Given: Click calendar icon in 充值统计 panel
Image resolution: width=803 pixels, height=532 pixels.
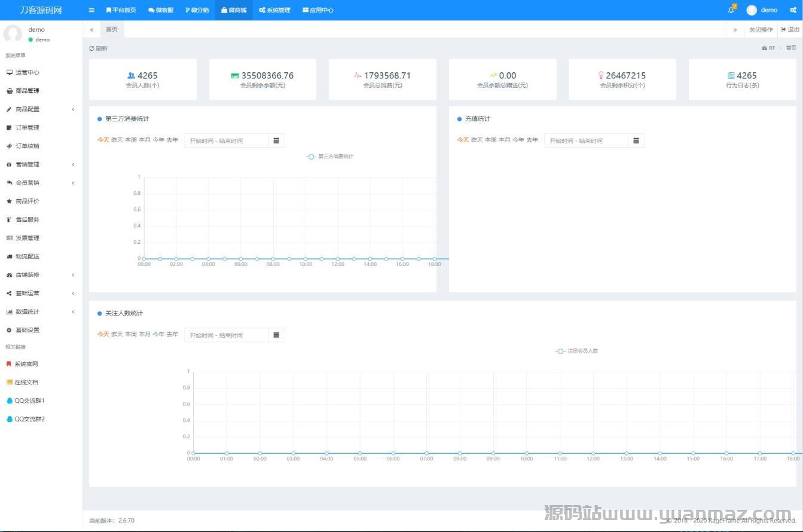Looking at the screenshot, I should tap(636, 140).
